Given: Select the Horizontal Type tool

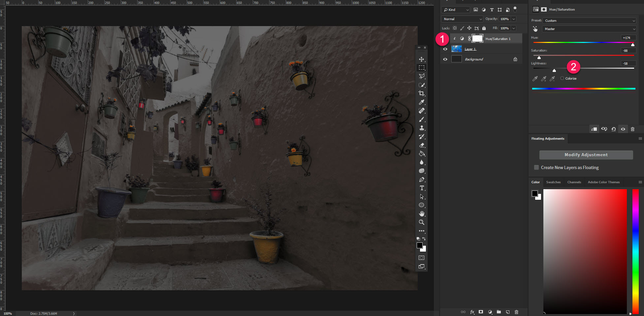Looking at the screenshot, I should [x=421, y=188].
